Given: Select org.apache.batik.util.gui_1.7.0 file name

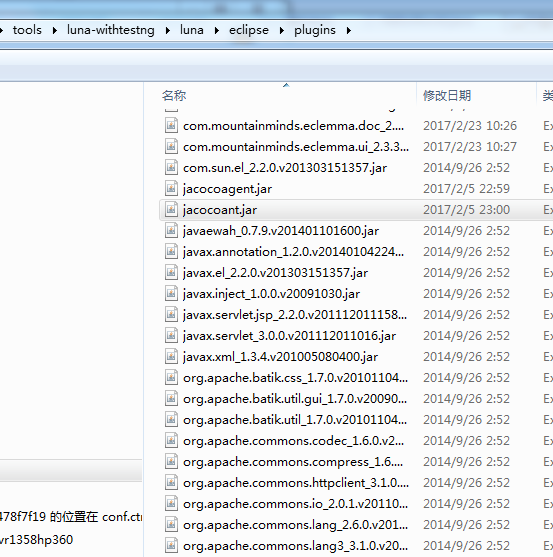Looking at the screenshot, I should 295,399.
